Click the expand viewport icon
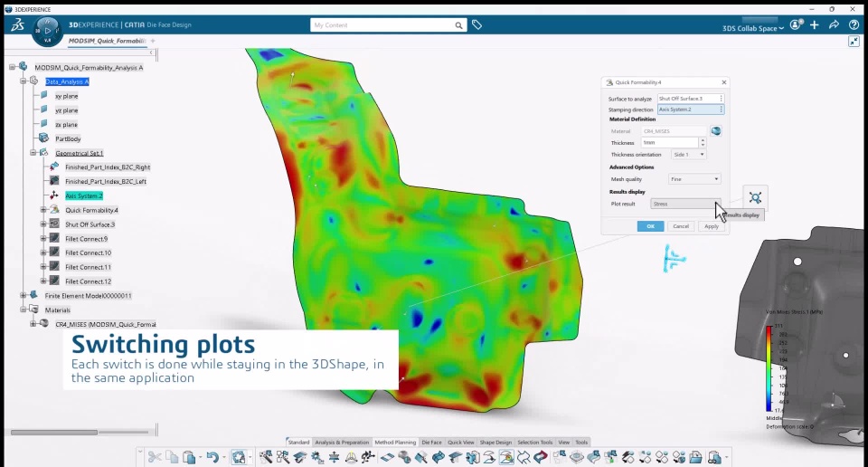 point(854,42)
